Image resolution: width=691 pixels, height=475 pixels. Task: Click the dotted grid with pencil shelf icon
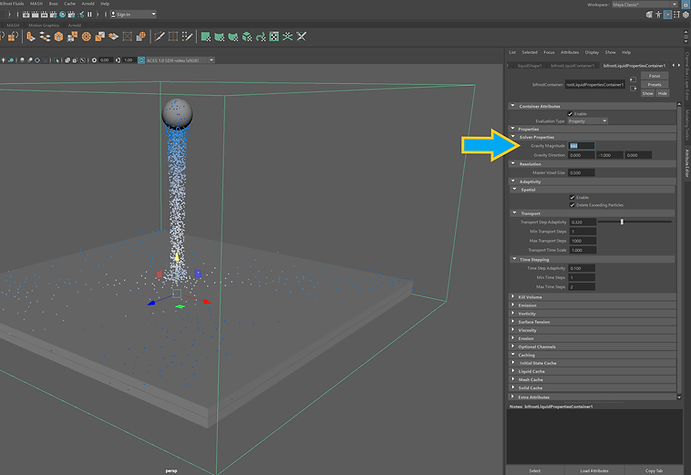click(x=187, y=37)
